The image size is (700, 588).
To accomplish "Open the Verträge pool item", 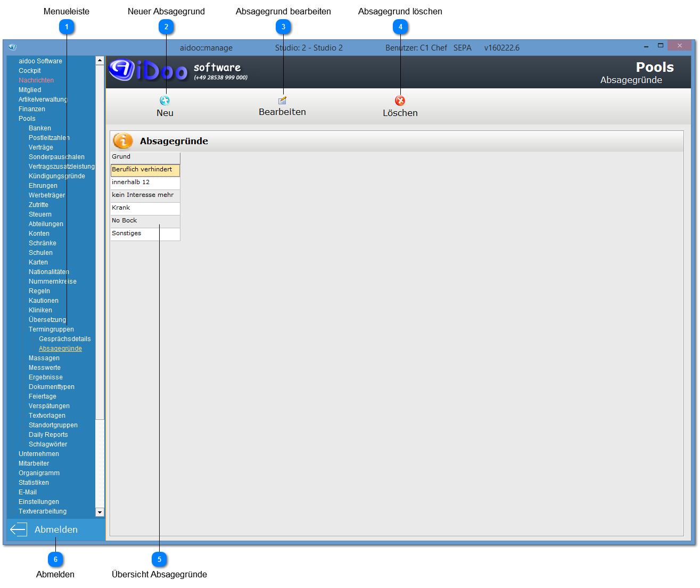I will (41, 147).
